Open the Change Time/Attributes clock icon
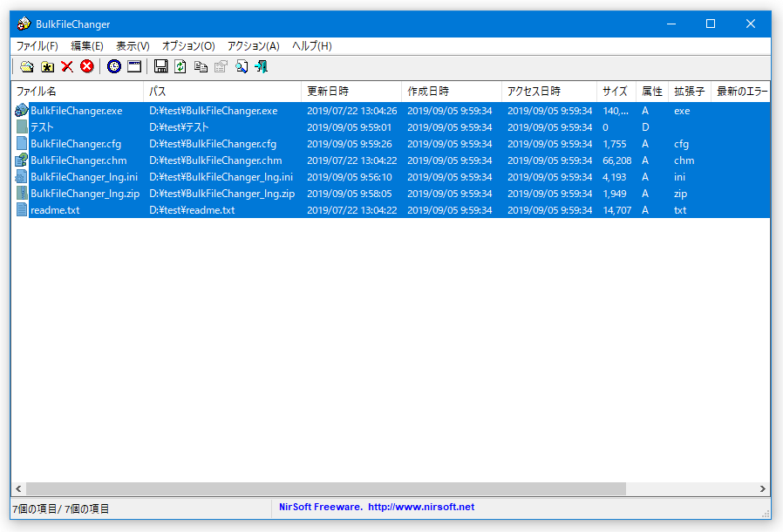Image resolution: width=783 pixels, height=532 pixels. (114, 66)
